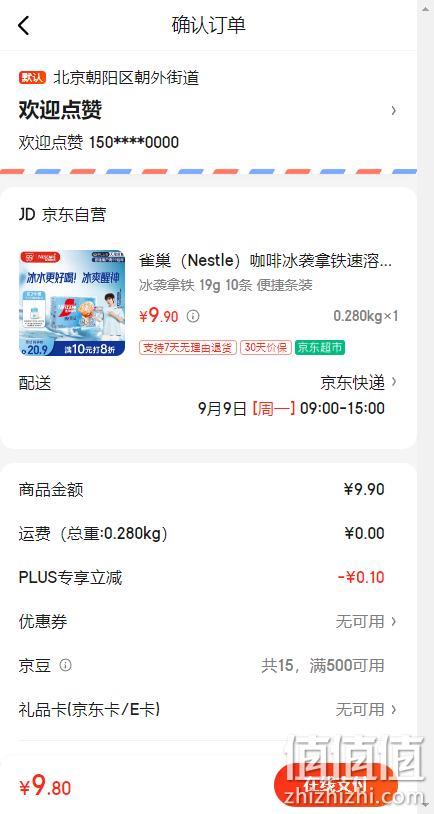Tap the PLUS专享立减 discount row

click(x=208, y=577)
